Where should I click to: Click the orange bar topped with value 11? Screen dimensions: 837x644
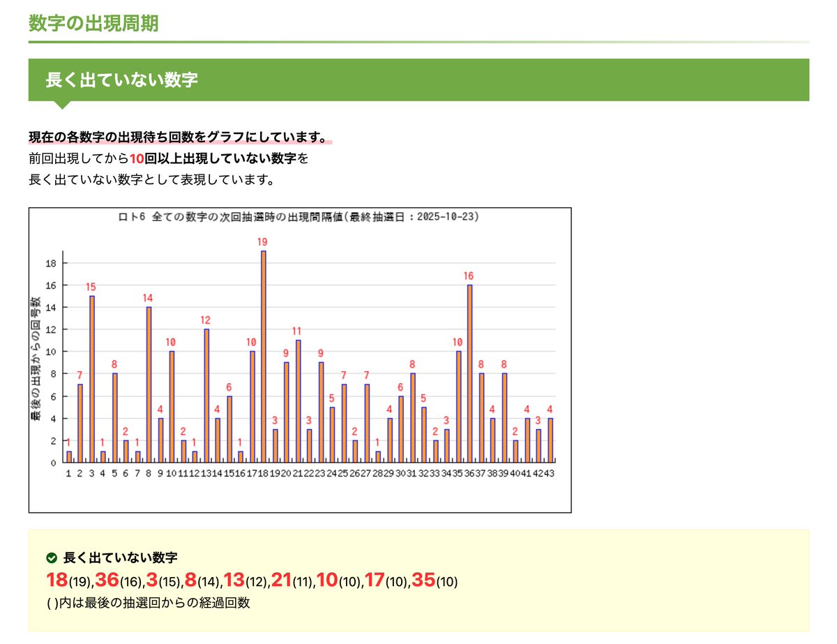(298, 401)
